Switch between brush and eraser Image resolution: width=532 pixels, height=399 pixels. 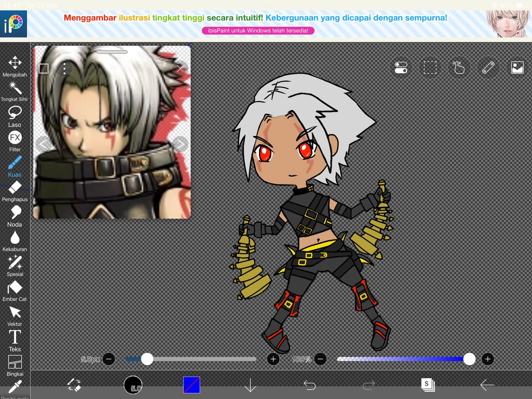pyautogui.click(x=74, y=385)
